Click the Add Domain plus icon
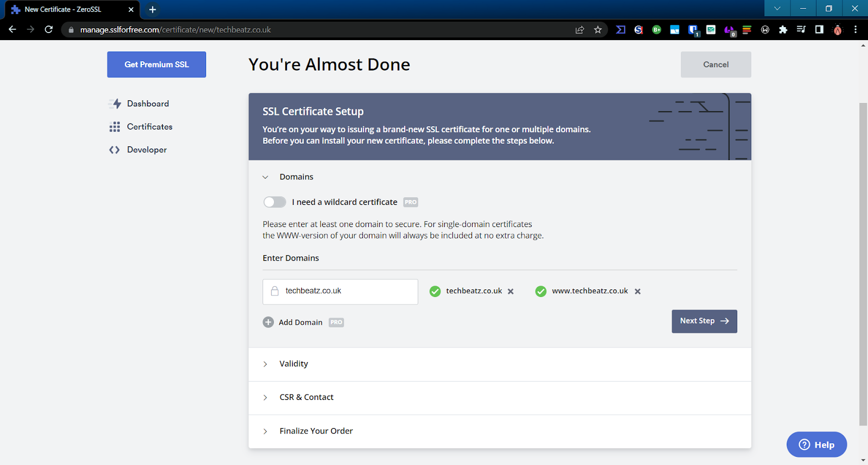Image resolution: width=868 pixels, height=465 pixels. coord(268,322)
